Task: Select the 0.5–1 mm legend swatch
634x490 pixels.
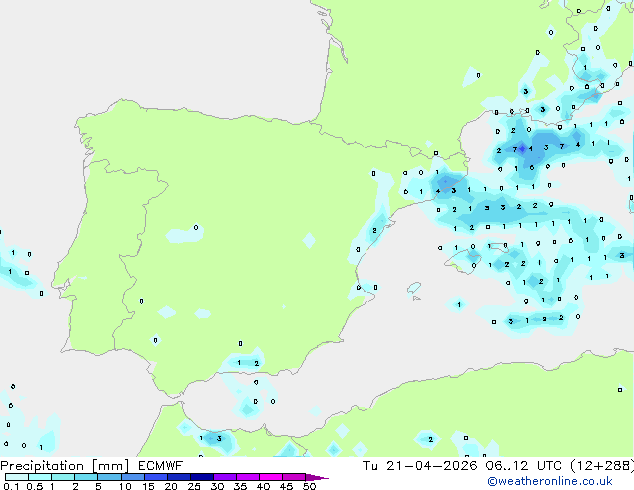Action: click(40, 477)
